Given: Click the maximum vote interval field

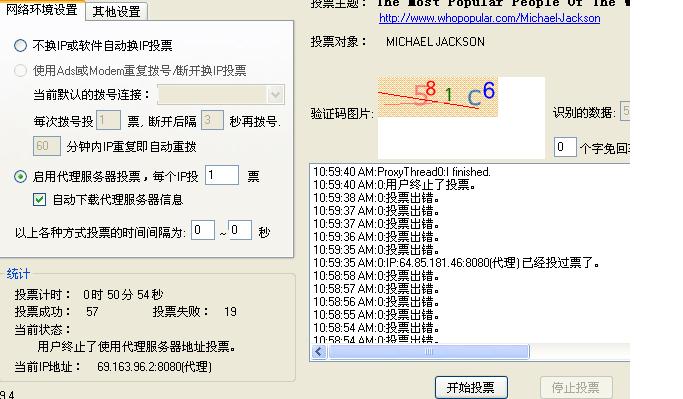Looking at the screenshot, I should [x=240, y=230].
